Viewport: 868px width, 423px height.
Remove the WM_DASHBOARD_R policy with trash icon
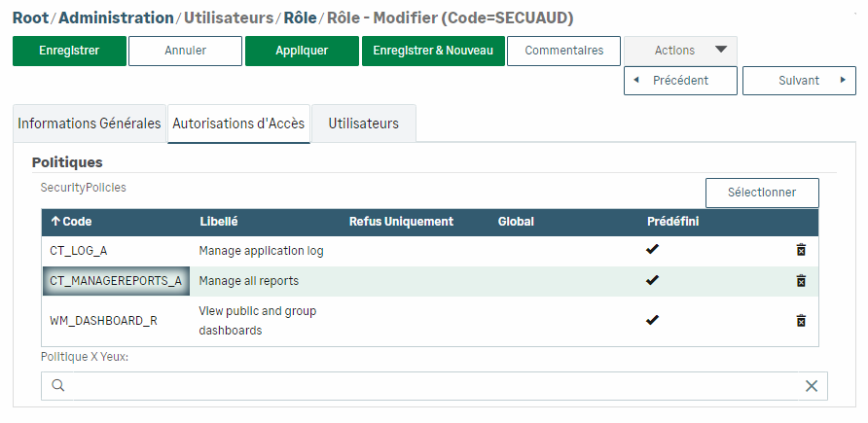coord(801,320)
